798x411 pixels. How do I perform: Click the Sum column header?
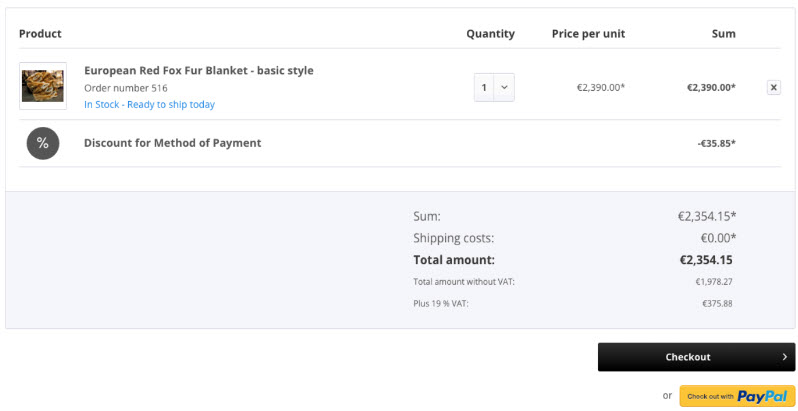coord(723,33)
